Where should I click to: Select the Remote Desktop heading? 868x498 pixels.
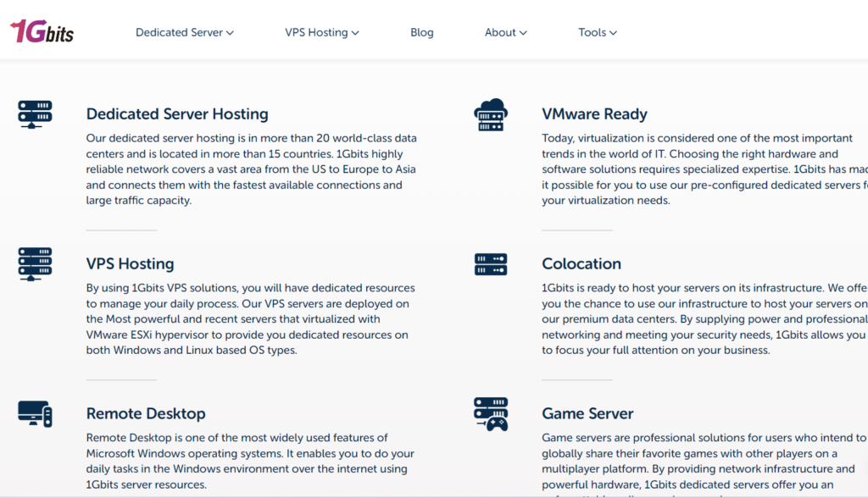coord(146,414)
